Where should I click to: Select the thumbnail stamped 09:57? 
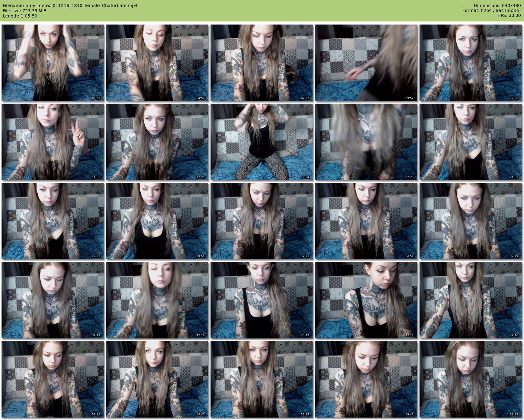coord(366,63)
